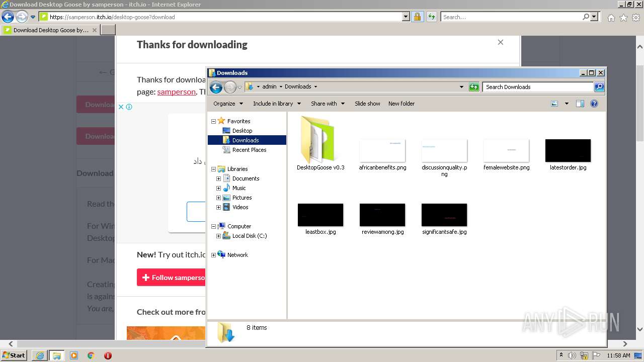Open IE favorites star icon
This screenshot has height=362, width=644.
click(x=623, y=18)
